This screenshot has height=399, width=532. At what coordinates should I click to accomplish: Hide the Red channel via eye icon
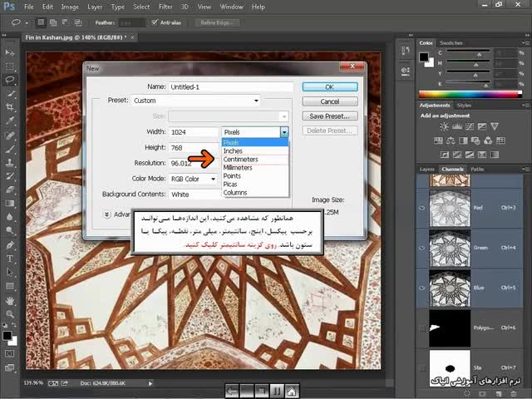pos(423,209)
